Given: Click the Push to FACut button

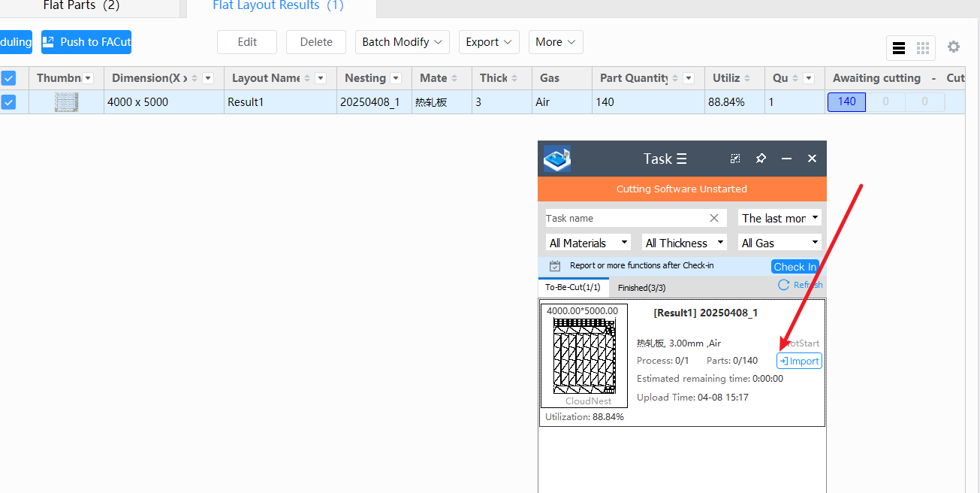Looking at the screenshot, I should 86,42.
